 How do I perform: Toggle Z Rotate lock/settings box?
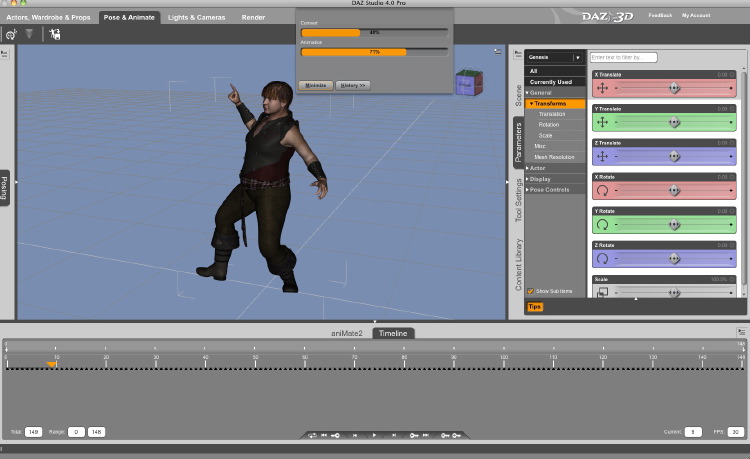coord(732,245)
